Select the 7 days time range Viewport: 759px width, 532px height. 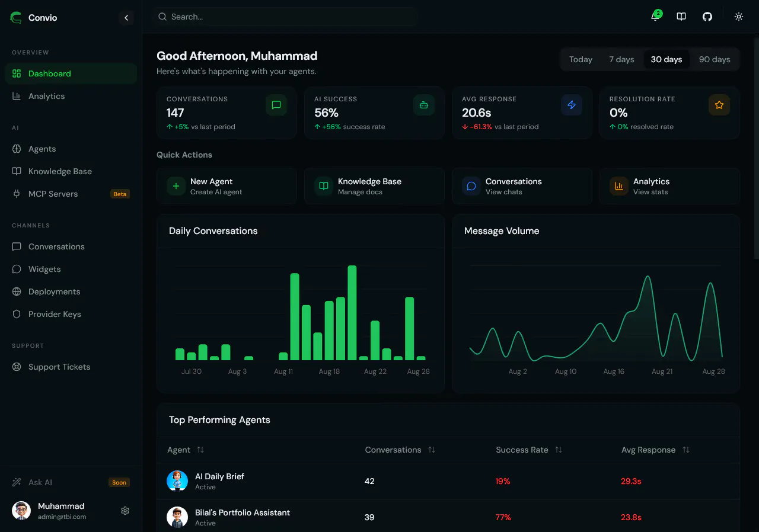(x=621, y=59)
